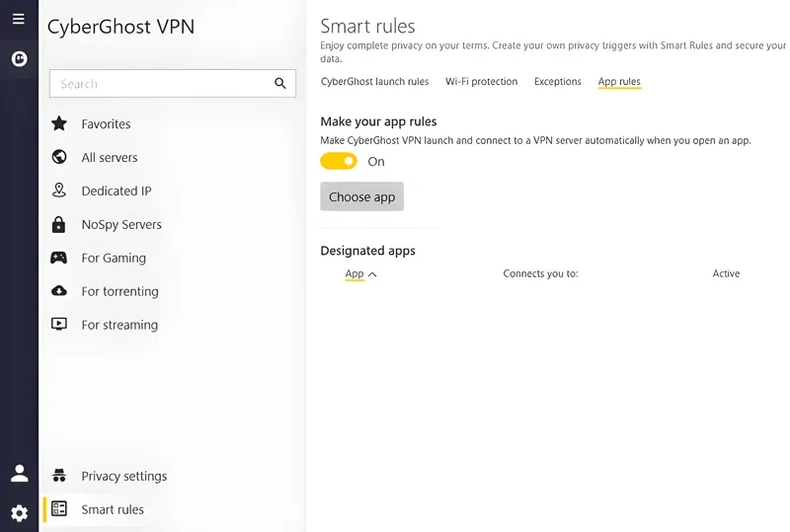Screen dimensions: 790x532
Task: Click the Smart rules list icon
Action: 59,509
